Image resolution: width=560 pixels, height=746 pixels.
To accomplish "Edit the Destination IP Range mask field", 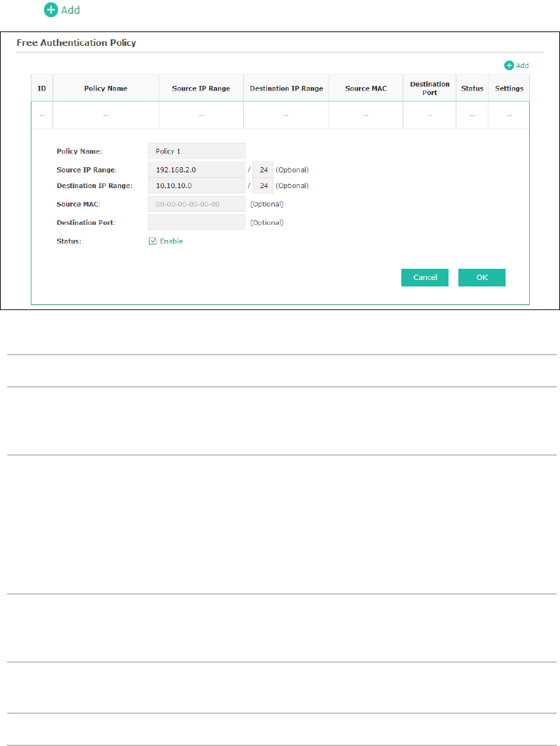I will pos(263,186).
